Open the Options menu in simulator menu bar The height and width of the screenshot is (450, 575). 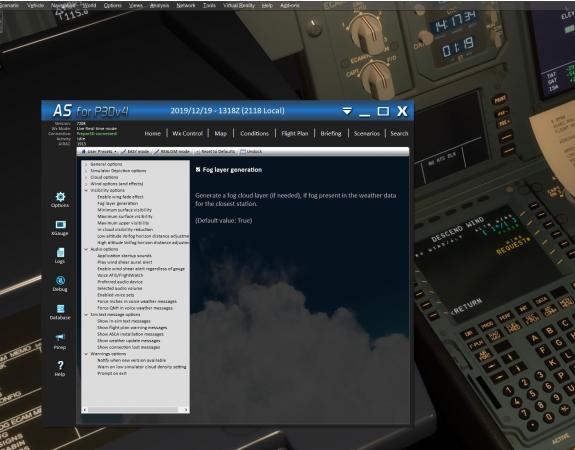pyautogui.click(x=112, y=5)
